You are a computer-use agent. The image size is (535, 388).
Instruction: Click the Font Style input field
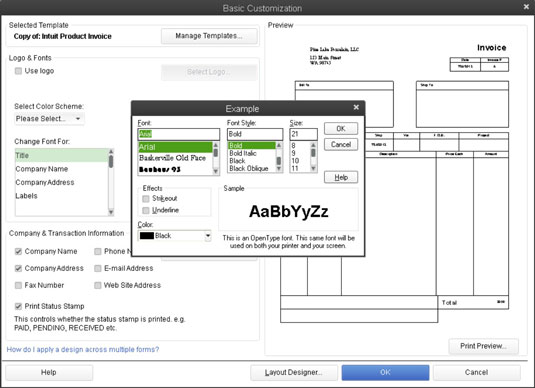[x=255, y=134]
